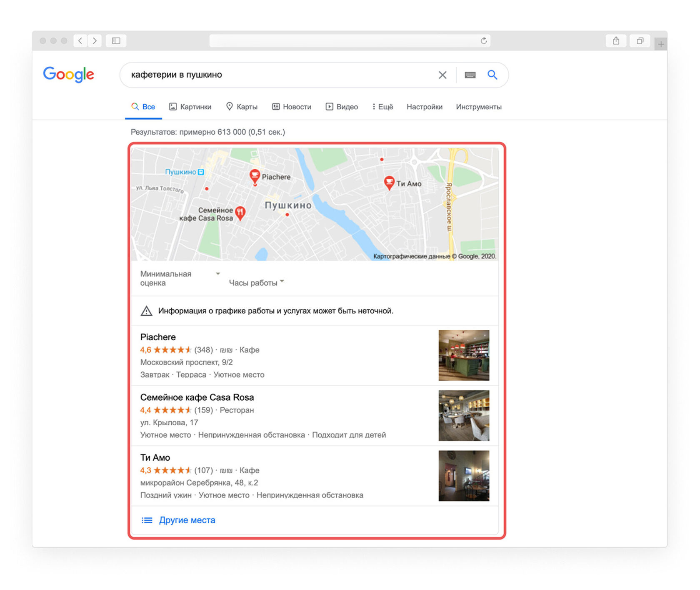Expand the Минимальная оценка dropdown

coord(180,278)
